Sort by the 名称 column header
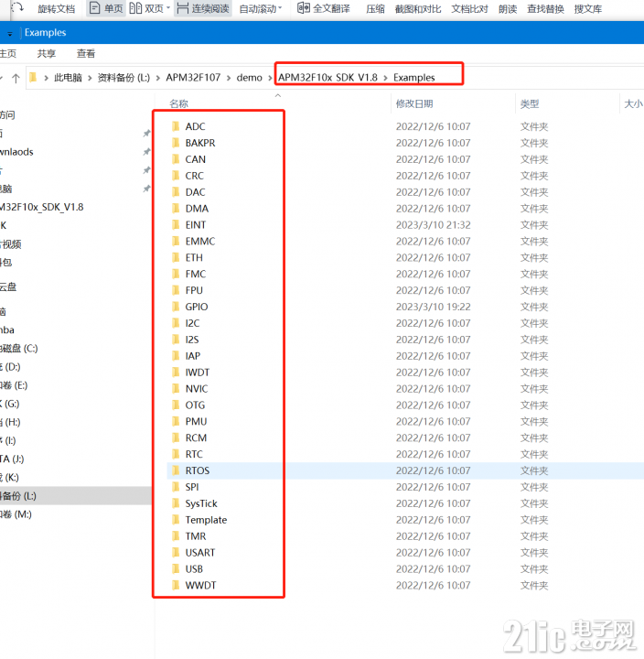644x659 pixels. click(178, 103)
